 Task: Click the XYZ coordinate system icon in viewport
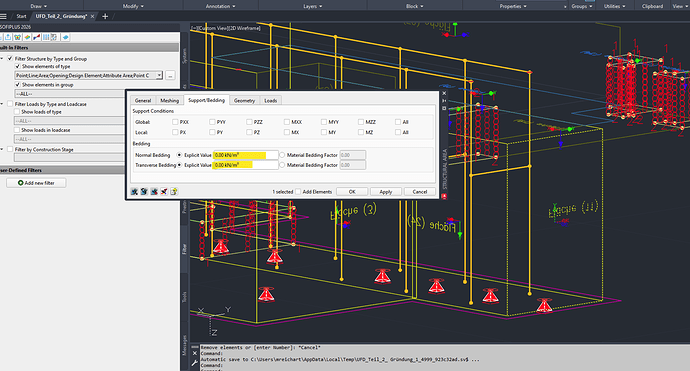click(214, 320)
